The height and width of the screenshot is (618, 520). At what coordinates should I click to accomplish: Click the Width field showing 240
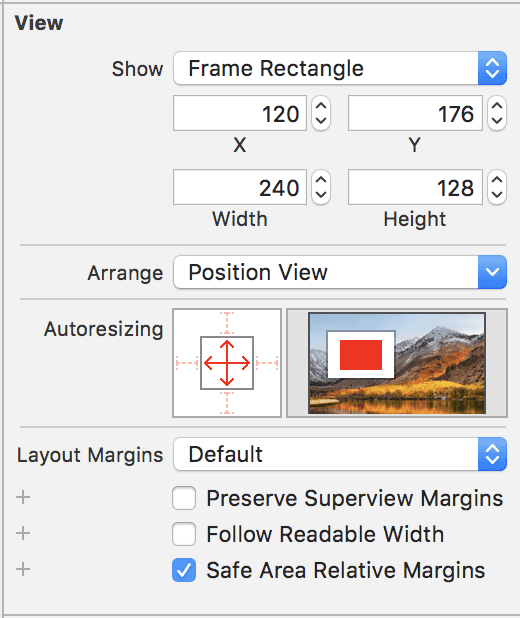[x=240, y=187]
